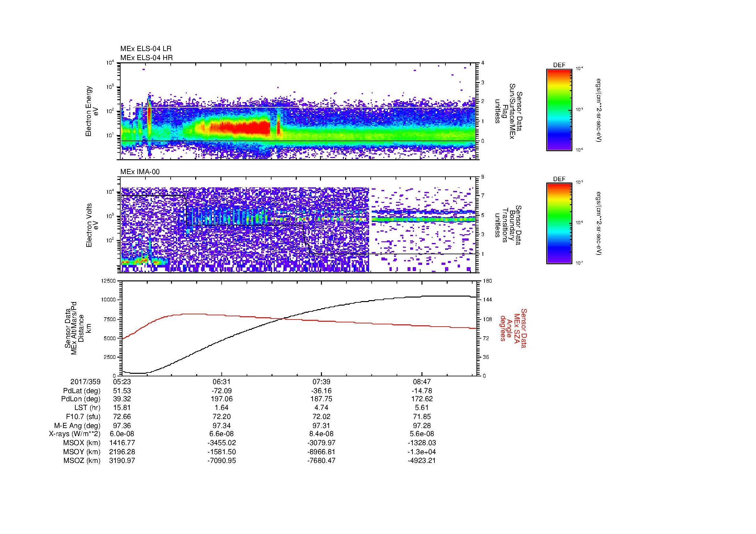Click the 'Boundary Transitions unitless' axis label
This screenshot has width=756, height=534.
(508, 225)
